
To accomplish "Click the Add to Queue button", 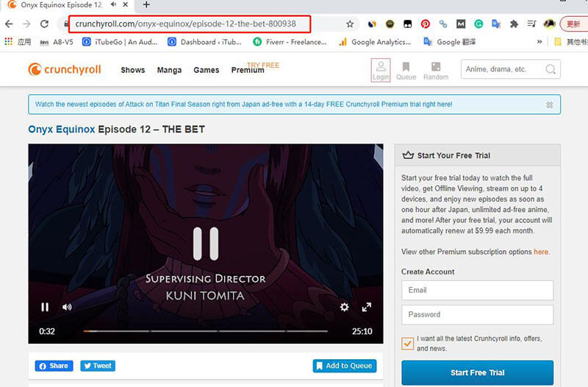I will click(345, 366).
